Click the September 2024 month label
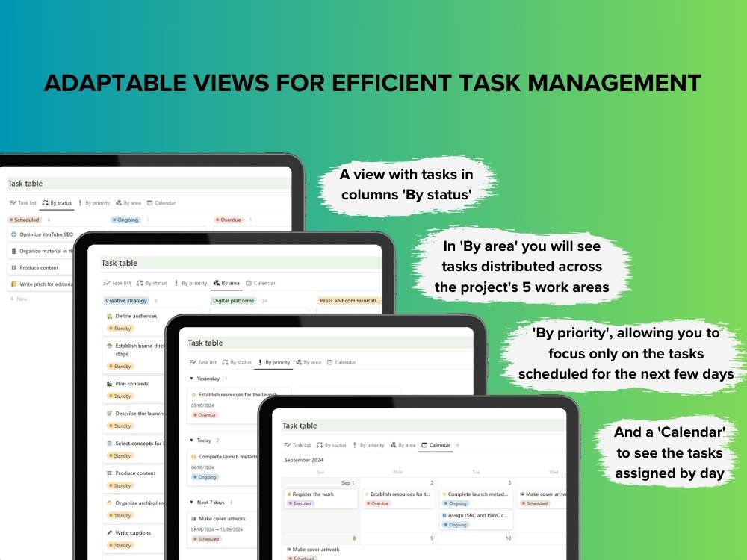The width and height of the screenshot is (747, 560). [x=303, y=460]
